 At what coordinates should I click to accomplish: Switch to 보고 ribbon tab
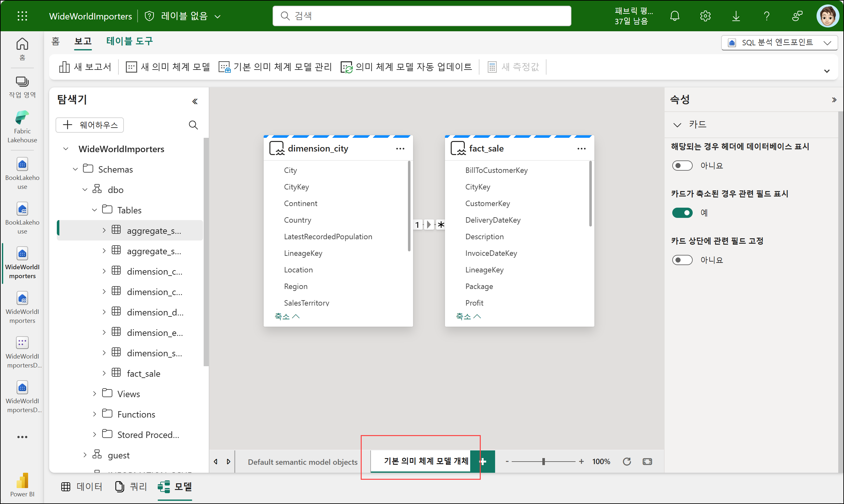(x=83, y=41)
